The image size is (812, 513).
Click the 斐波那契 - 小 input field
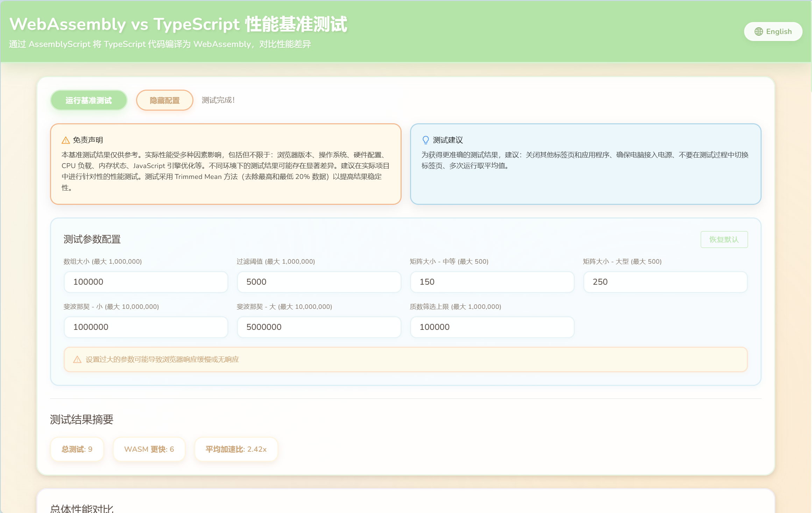[146, 327]
